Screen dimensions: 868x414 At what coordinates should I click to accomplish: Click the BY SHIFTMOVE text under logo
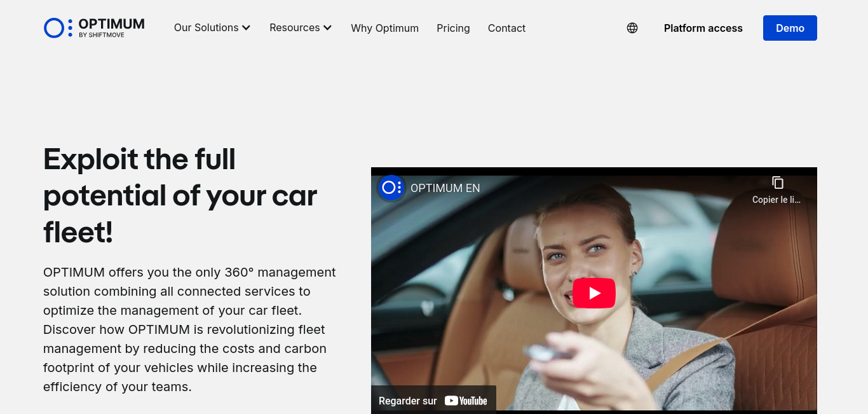point(102,36)
